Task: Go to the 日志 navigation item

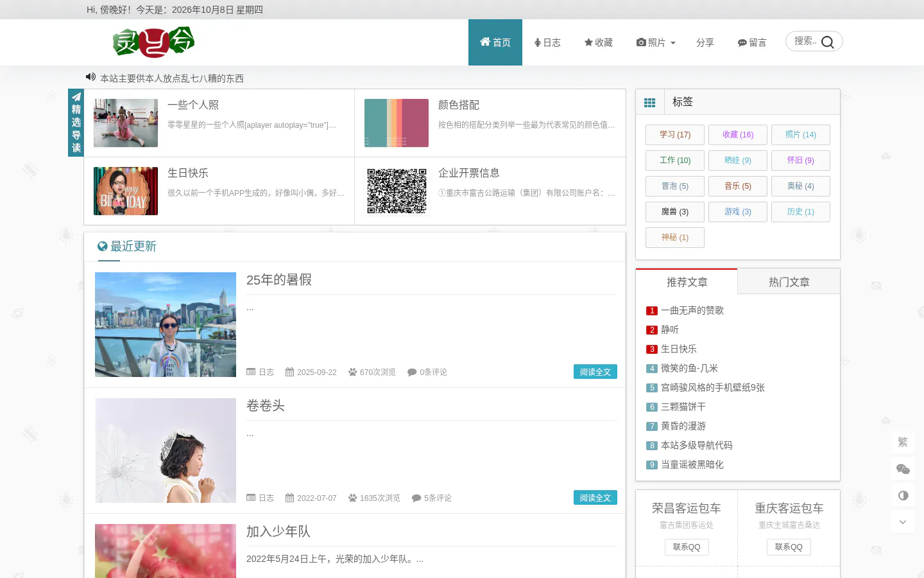Action: [547, 42]
